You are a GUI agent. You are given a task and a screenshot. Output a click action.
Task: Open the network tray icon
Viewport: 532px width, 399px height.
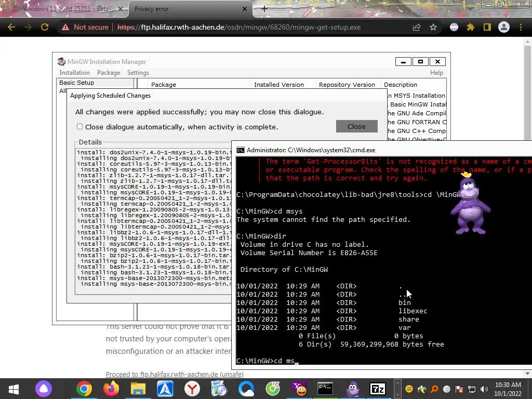[x=472, y=389]
